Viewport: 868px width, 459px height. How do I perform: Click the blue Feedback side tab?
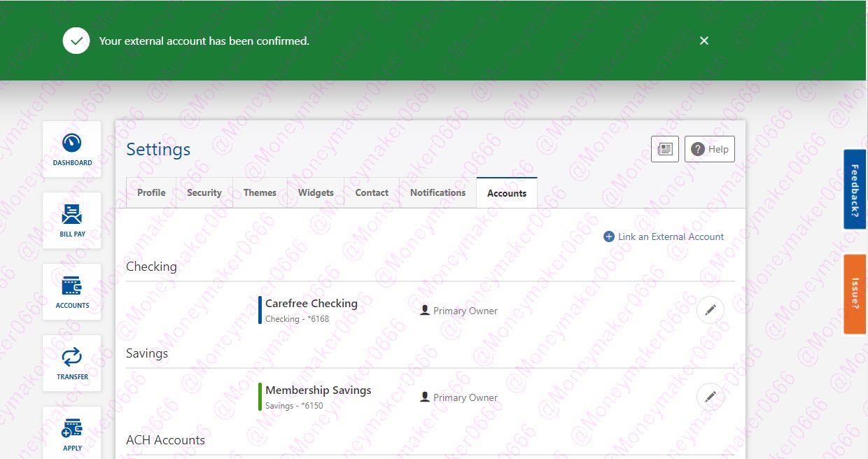tap(855, 189)
